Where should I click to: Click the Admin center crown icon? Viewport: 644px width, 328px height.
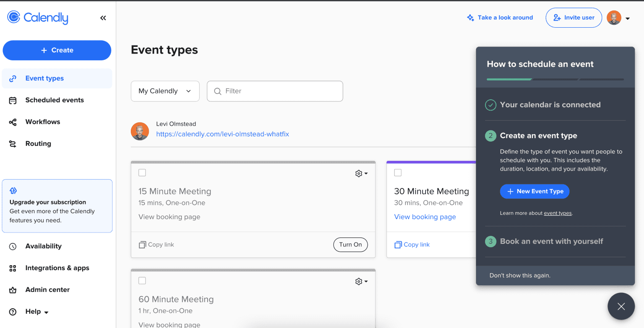tap(13, 290)
